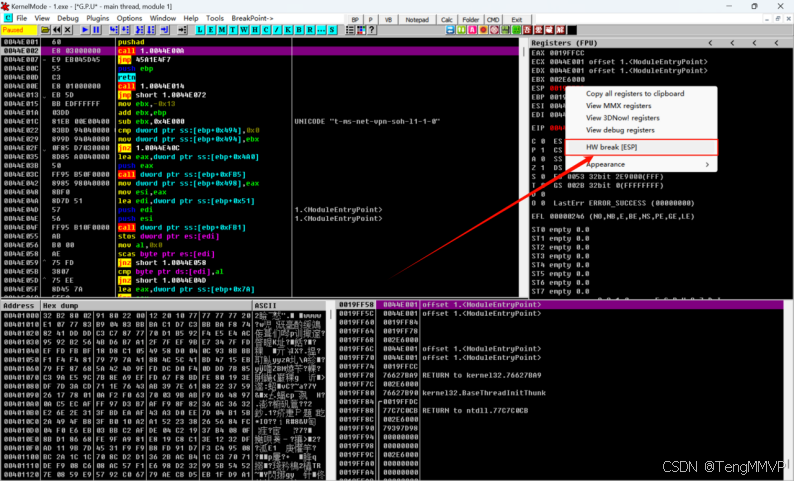Open Patches window with slash icon

[x=277, y=30]
